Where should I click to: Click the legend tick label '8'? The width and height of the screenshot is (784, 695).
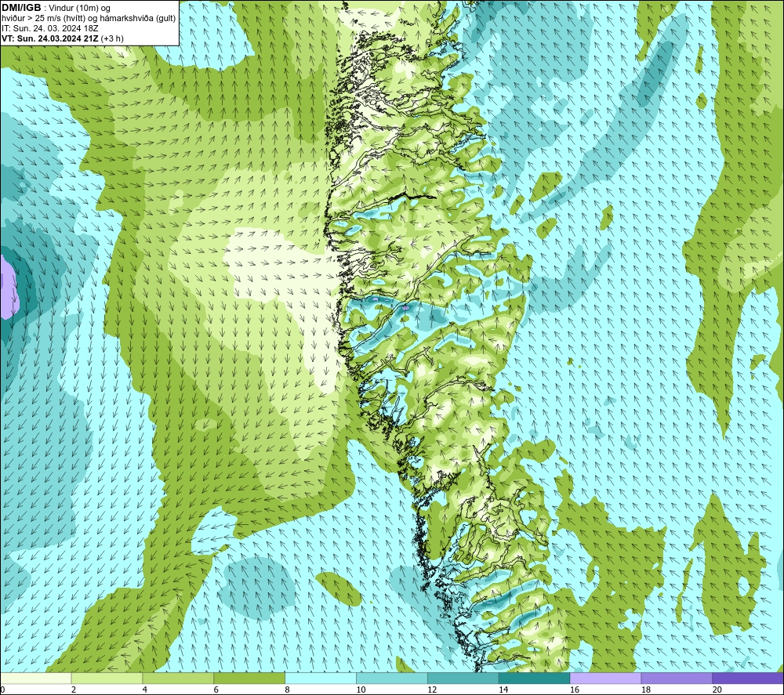click(287, 690)
